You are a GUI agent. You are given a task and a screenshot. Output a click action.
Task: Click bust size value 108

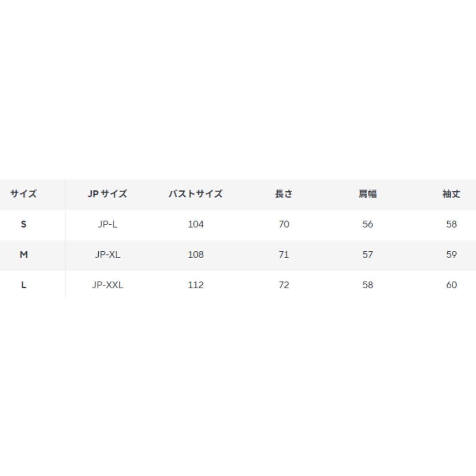[196, 255]
